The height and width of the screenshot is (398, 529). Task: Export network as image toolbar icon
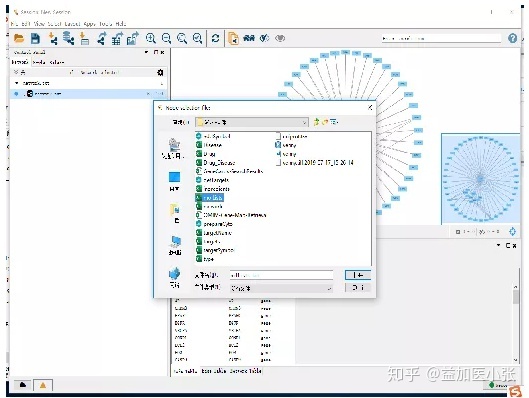[133, 38]
